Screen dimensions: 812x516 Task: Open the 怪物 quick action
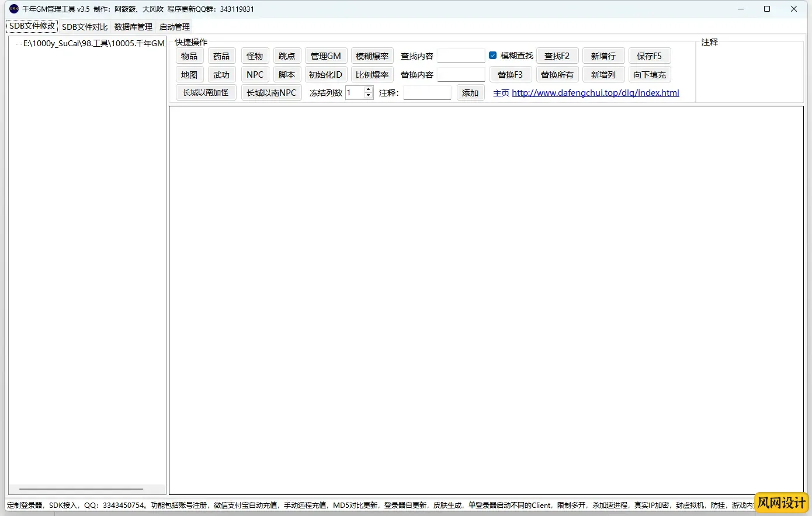[x=255, y=56]
